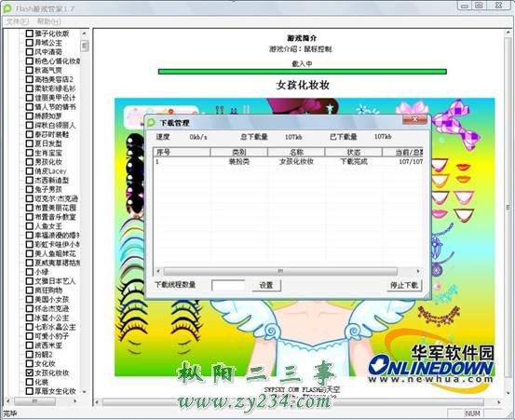Click download list right scroll arrow

click(x=418, y=271)
